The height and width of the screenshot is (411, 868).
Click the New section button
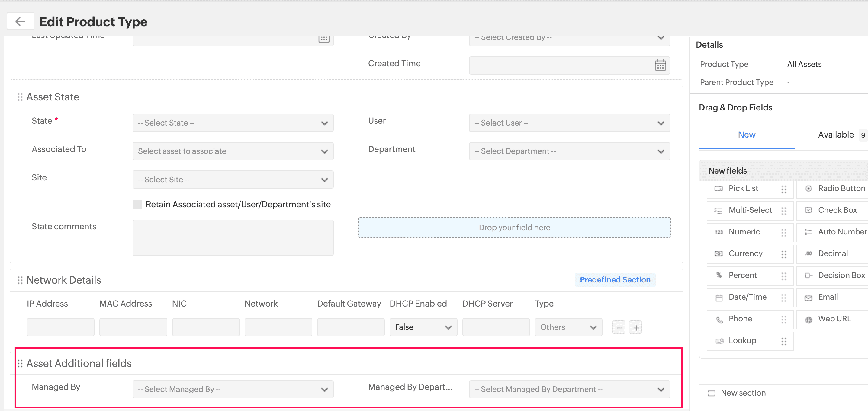743,393
